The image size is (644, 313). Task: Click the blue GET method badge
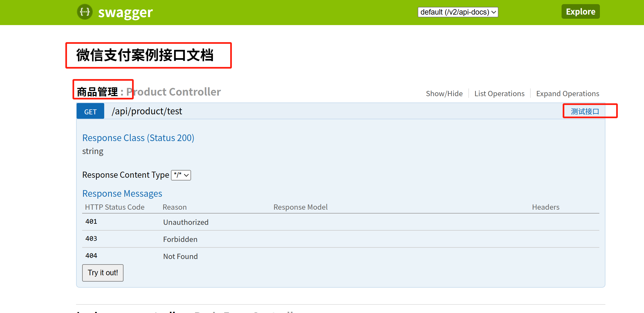coord(90,112)
